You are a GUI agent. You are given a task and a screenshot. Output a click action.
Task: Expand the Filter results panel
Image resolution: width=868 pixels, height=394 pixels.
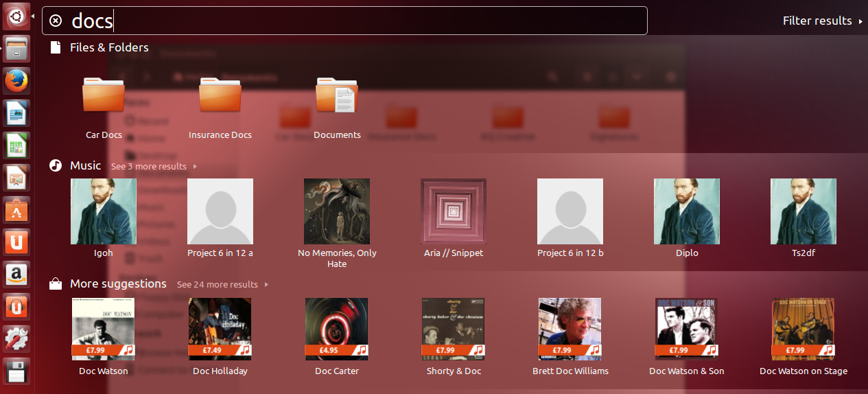822,21
